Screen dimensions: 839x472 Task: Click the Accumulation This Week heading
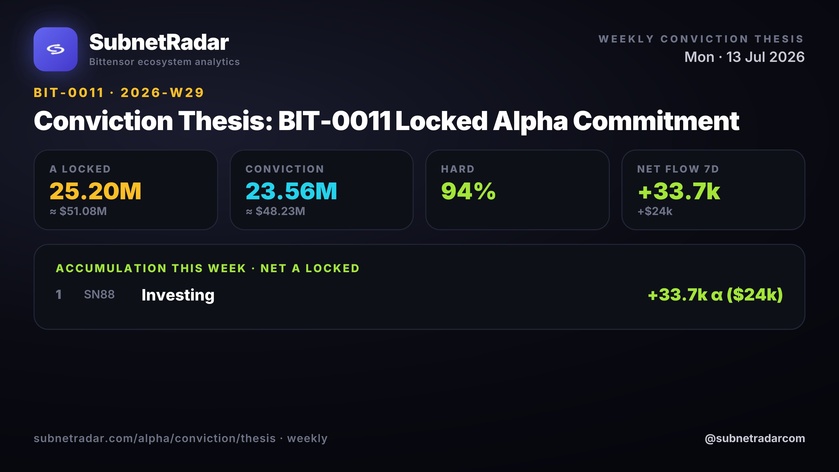click(x=208, y=268)
